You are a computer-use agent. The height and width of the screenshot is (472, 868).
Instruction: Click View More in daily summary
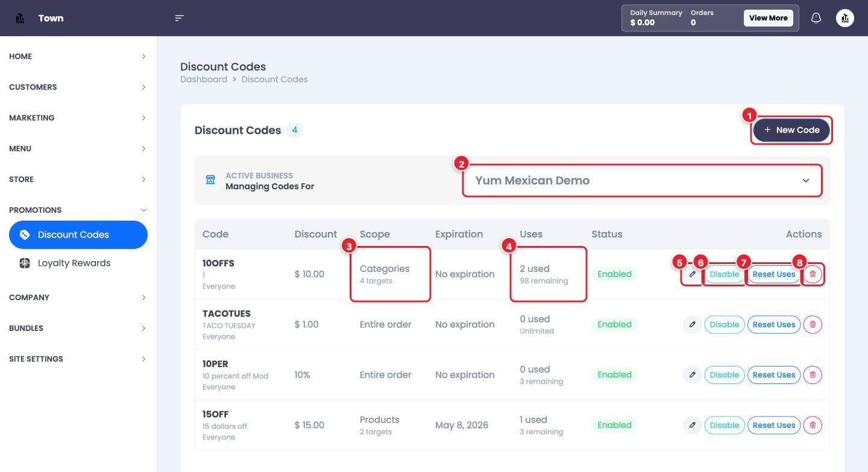tap(768, 18)
